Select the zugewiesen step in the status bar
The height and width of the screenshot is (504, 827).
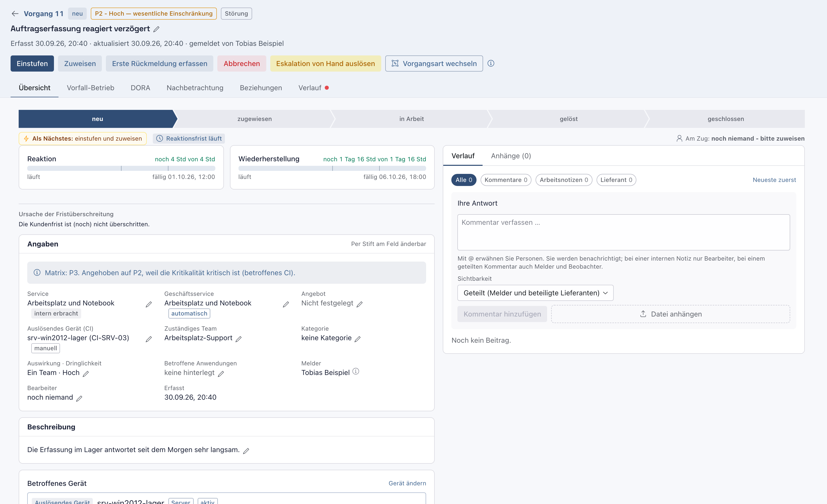[254, 119]
